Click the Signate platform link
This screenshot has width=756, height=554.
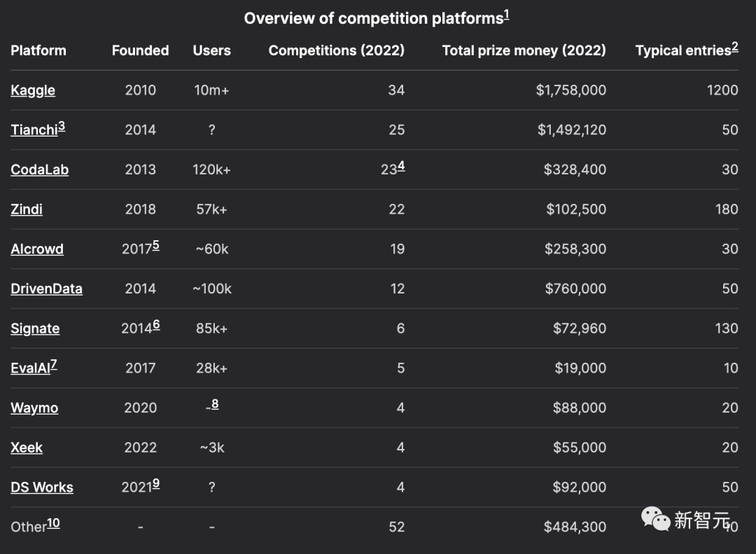point(35,328)
